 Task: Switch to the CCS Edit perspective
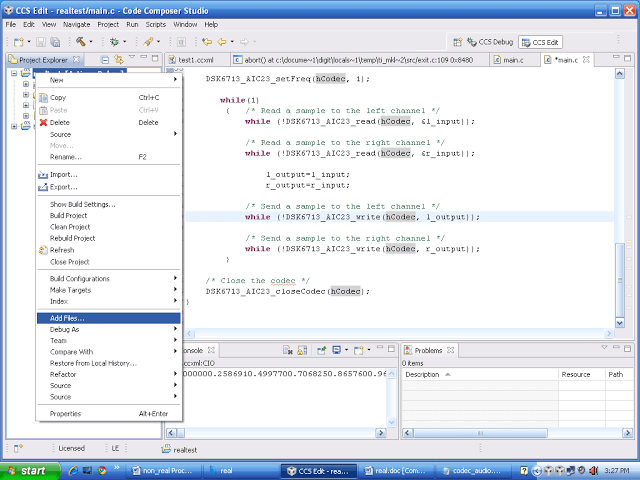click(x=540, y=42)
